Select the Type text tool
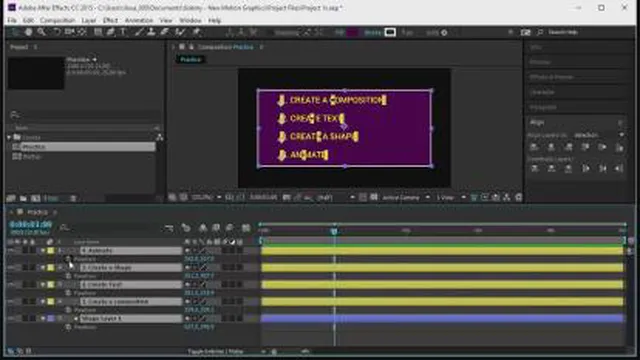The width and height of the screenshot is (640, 360). click(x=123, y=32)
